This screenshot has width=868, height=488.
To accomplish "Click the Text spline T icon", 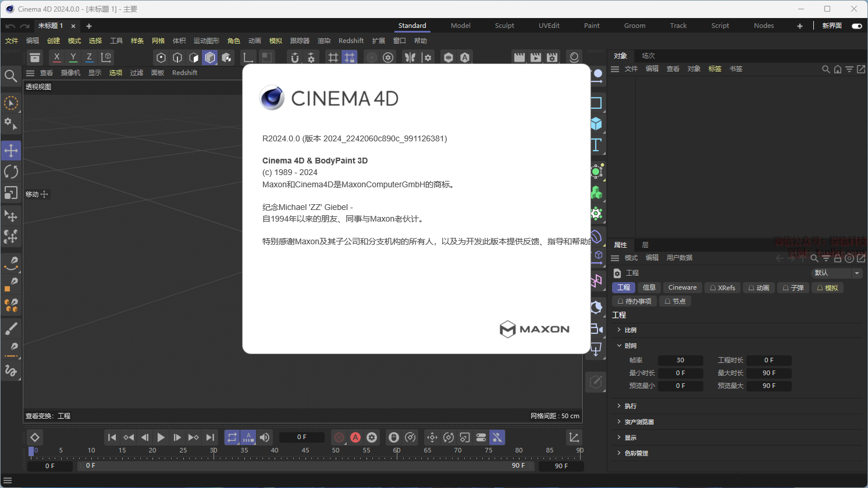I will [x=596, y=145].
